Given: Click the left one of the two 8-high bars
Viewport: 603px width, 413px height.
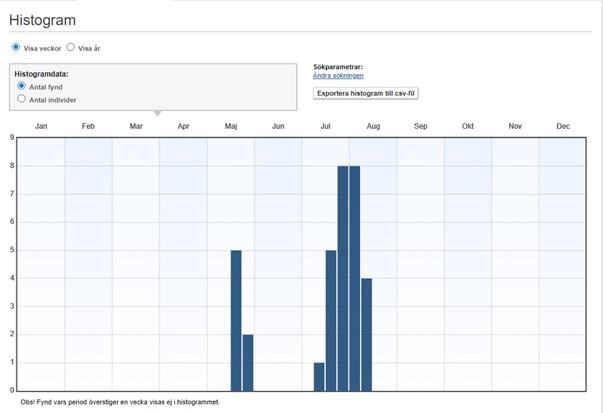Looking at the screenshot, I should click(343, 278).
